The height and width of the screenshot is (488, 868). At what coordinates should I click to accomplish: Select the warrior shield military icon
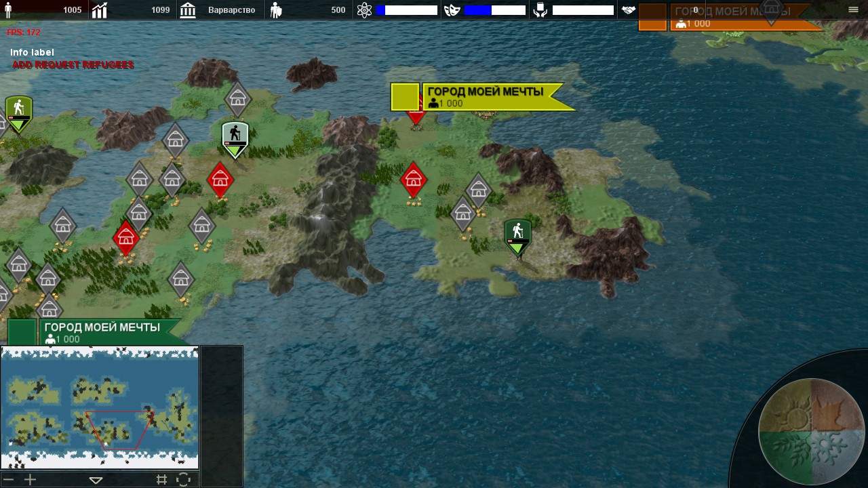click(276, 10)
